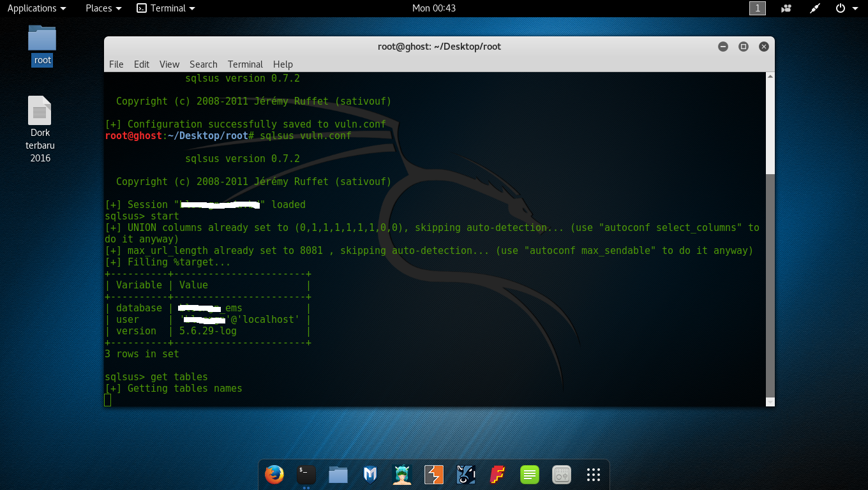868x490 pixels.
Task: Click the 'root@ghost' prompt text
Action: click(133, 136)
